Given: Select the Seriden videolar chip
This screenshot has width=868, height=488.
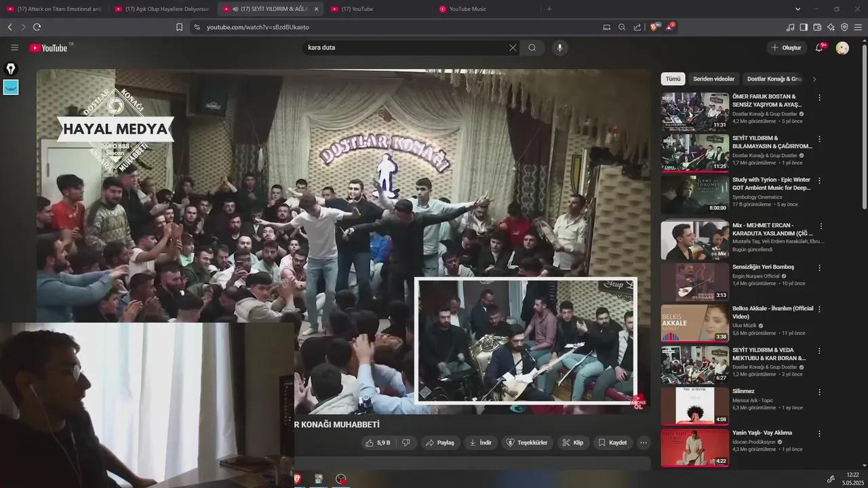Looking at the screenshot, I should [x=713, y=79].
